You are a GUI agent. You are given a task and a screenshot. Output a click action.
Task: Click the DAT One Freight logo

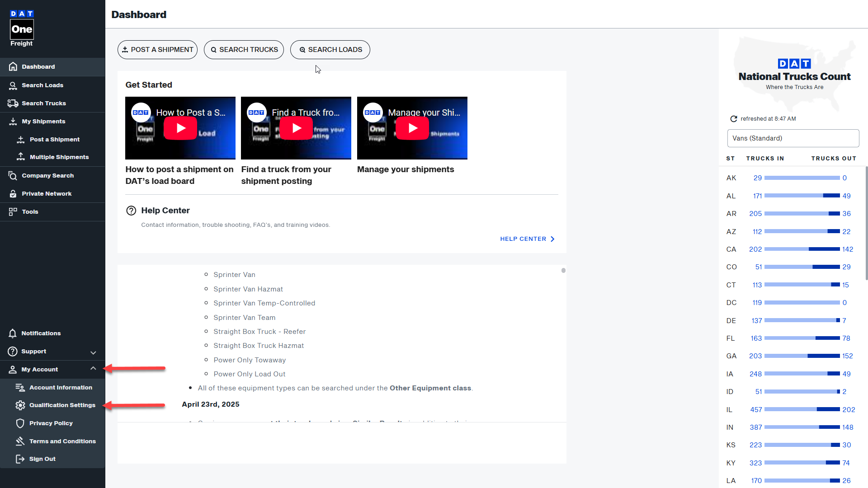tap(22, 28)
